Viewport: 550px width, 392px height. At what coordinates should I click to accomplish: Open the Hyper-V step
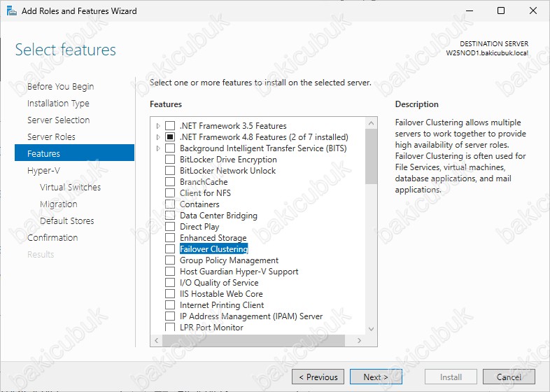(x=43, y=171)
